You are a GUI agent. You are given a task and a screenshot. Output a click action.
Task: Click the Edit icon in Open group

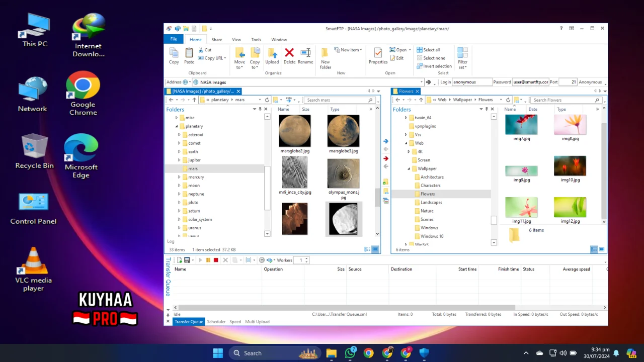pyautogui.click(x=396, y=58)
